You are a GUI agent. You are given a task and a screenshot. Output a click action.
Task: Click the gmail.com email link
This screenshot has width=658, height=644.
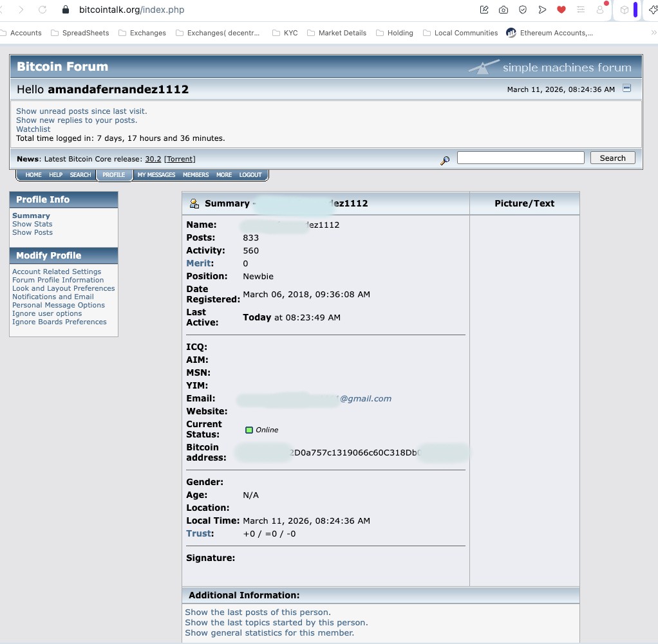(366, 399)
